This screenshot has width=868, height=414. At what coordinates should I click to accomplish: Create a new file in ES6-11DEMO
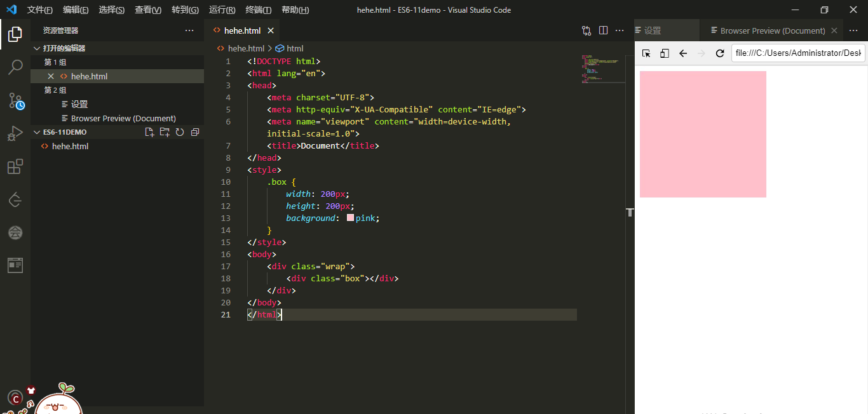coord(149,131)
